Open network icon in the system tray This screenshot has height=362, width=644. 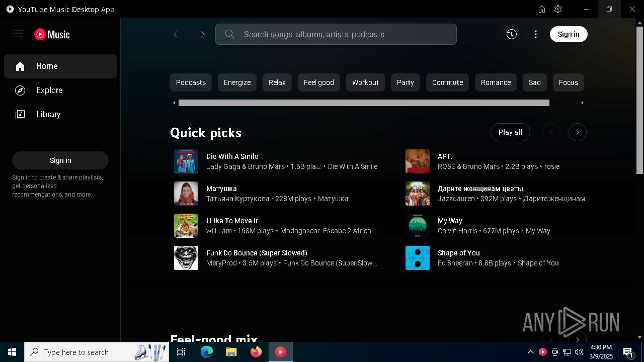pos(567,352)
